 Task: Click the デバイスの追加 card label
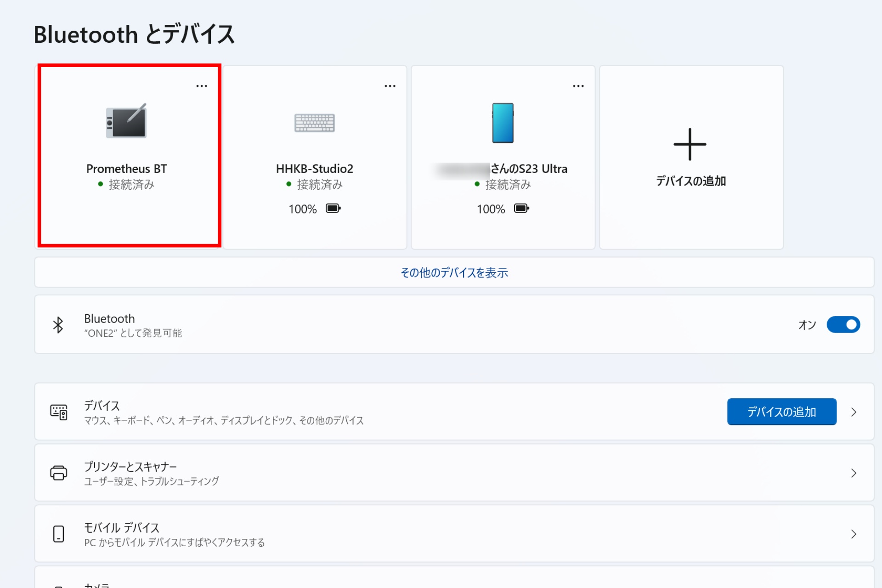coord(691,181)
